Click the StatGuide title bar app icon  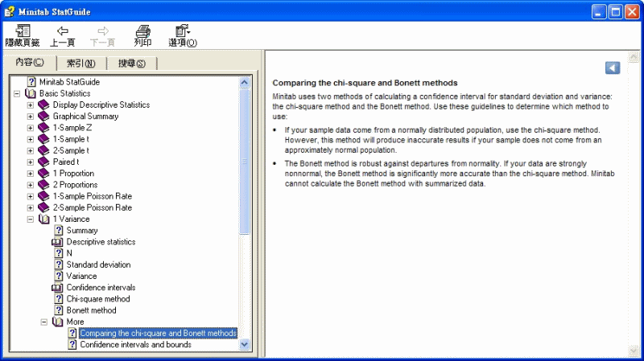pyautogui.click(x=9, y=11)
